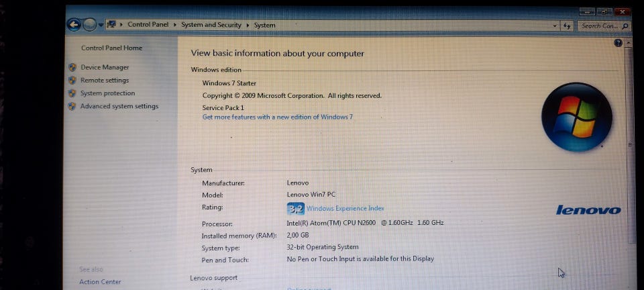Screen dimensions: 644x290
Task: Click the Forward navigation arrow button
Action: (89, 25)
